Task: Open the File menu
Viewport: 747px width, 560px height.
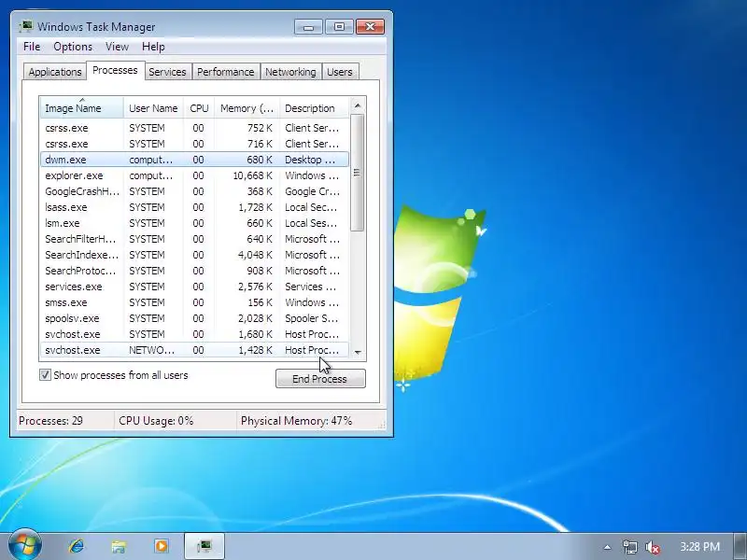Action: tap(32, 46)
